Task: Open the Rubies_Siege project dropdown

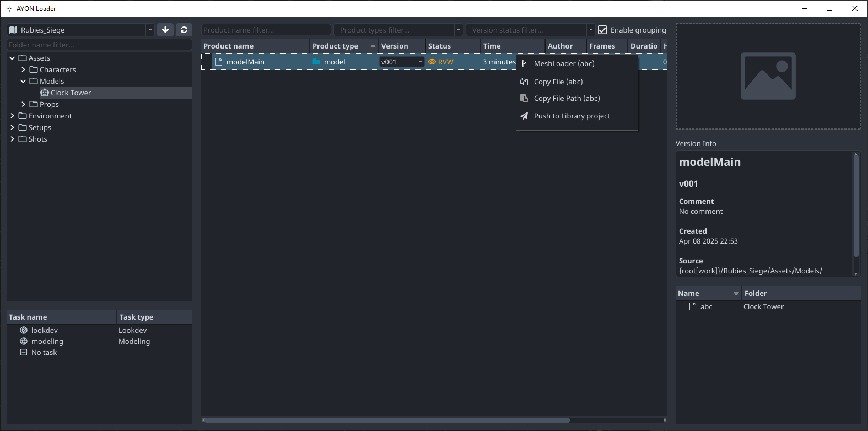Action: [x=150, y=30]
